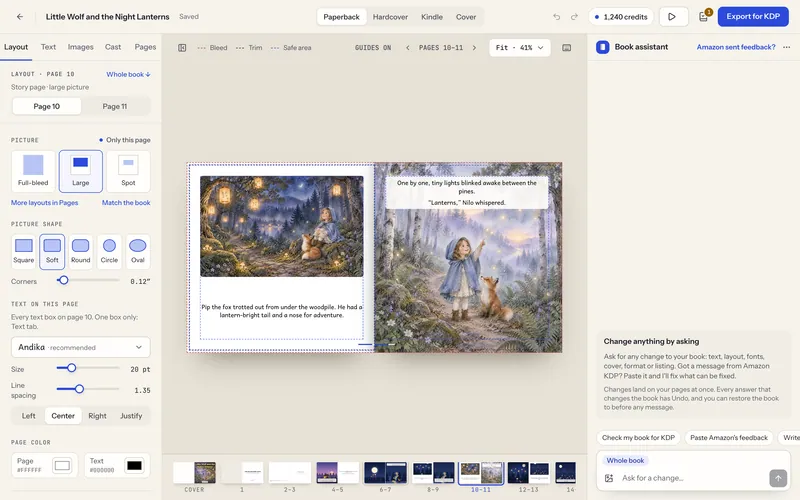Open pages 12-13 thumbnail
Viewport: 800px width, 500px height.
(528, 473)
